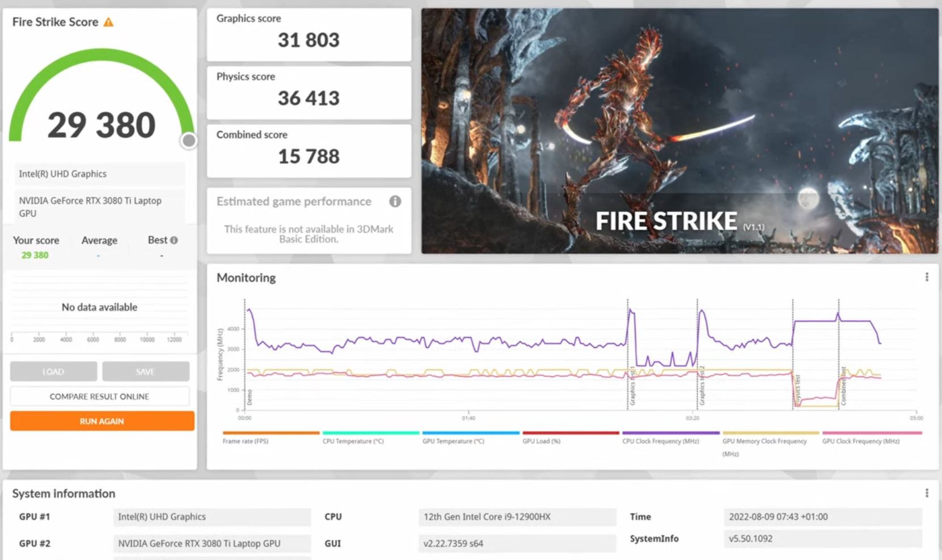Screen dimensions: 942x560
Task: Click the LOAD button
Action: pos(53,372)
